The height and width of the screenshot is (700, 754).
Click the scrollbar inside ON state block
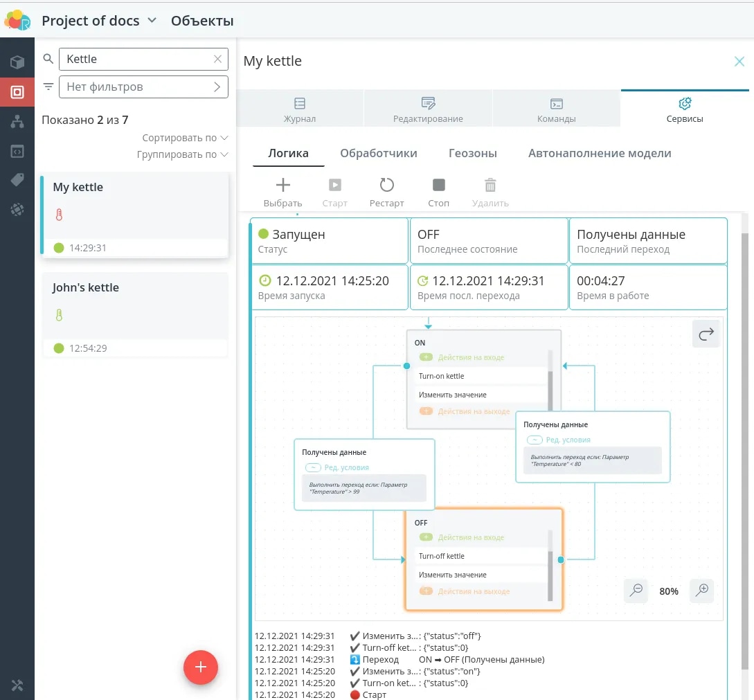click(x=550, y=391)
